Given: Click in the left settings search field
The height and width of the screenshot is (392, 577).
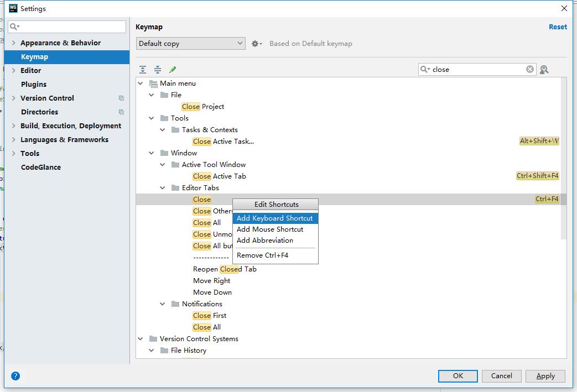Looking at the screenshot, I should 67,27.
